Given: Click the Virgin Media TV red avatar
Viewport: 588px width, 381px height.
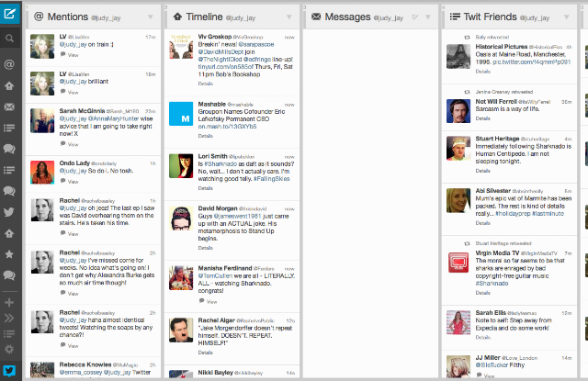Looking at the screenshot, I should (458, 263).
